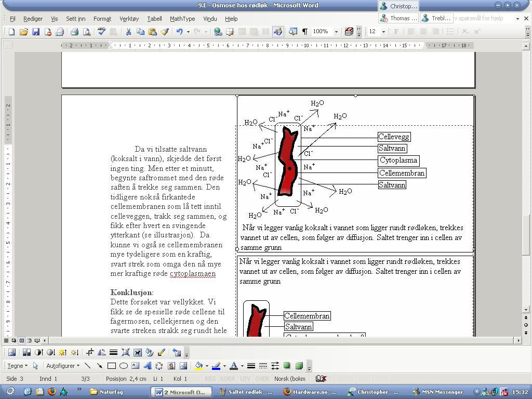Reset the picture
Screen dimensions: 532x399
coord(177,352)
